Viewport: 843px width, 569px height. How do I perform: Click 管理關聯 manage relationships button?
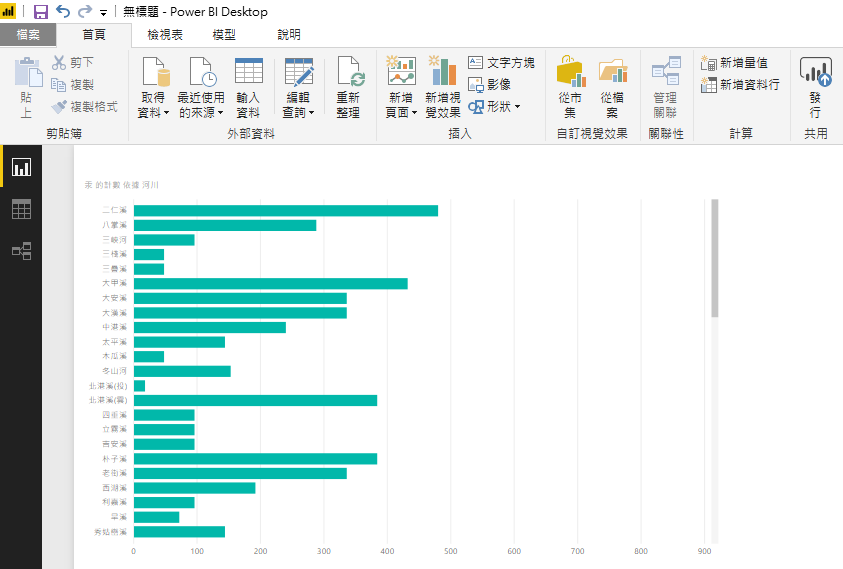(x=666, y=87)
